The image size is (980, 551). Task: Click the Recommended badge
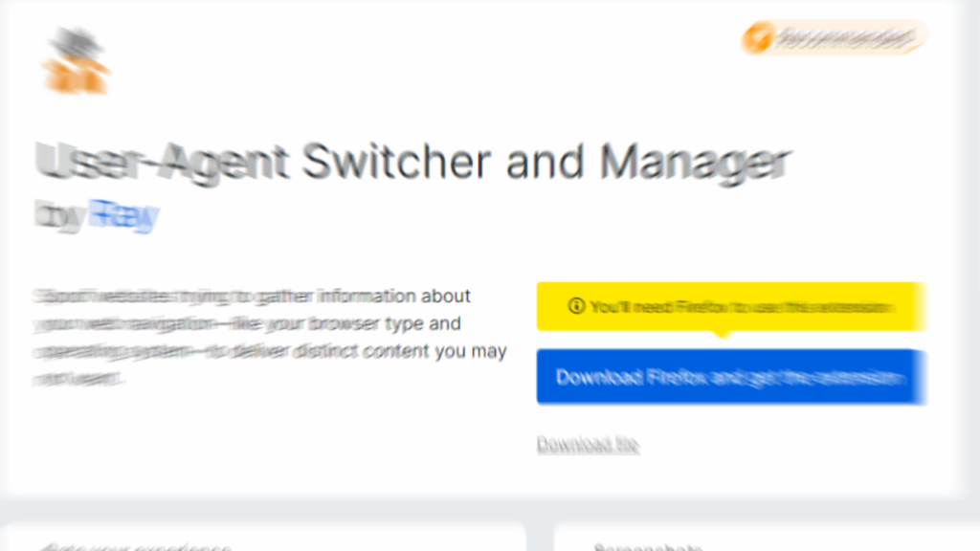point(834,37)
